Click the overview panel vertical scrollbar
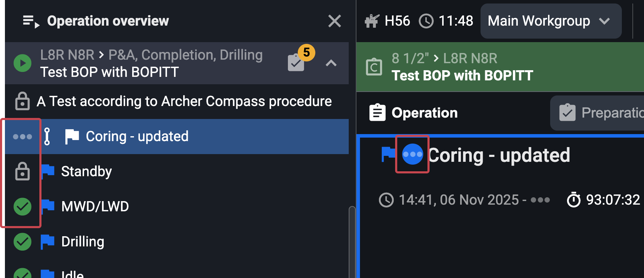The image size is (644, 278). point(352,242)
